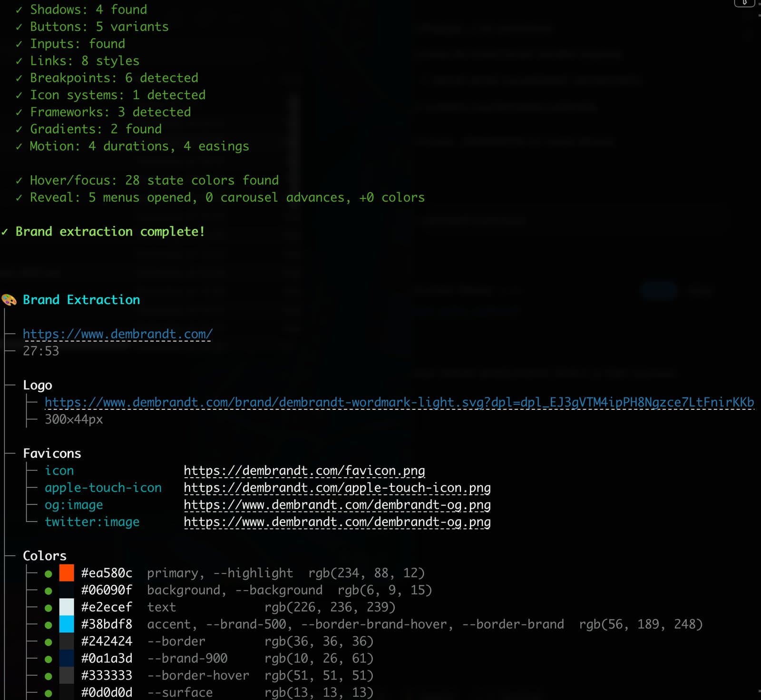Click the green dot beside #ea580c
761x700 pixels.
click(x=48, y=574)
